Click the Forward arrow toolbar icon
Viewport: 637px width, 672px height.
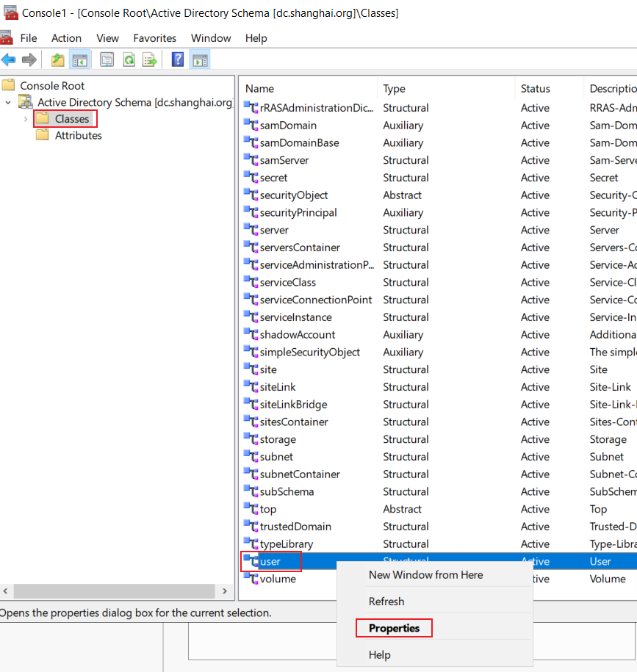point(29,59)
